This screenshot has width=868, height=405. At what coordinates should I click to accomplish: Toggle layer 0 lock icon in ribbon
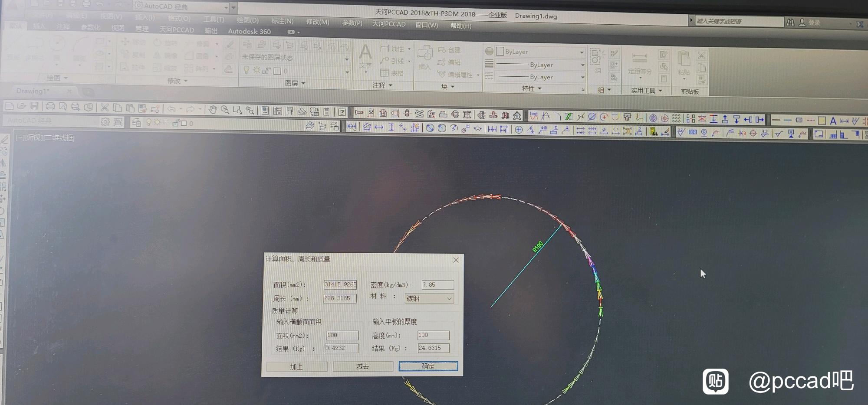(x=266, y=71)
